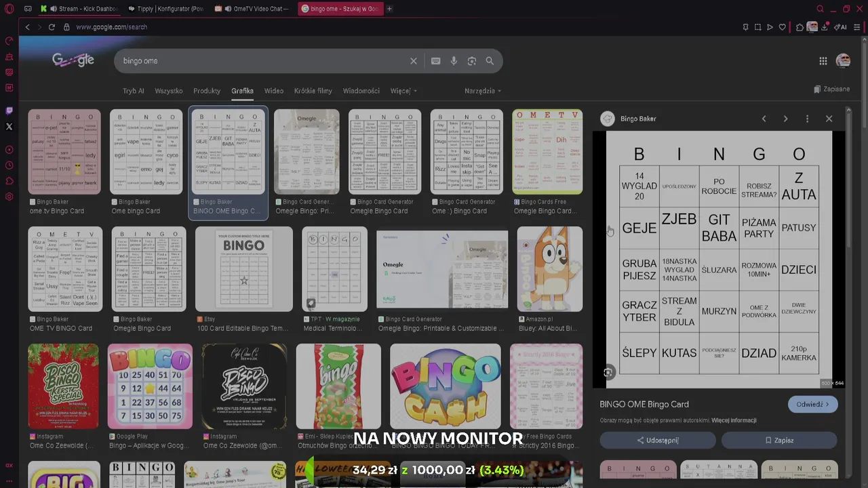Click the address bar URL
The width and height of the screenshot is (868, 488).
tap(111, 27)
